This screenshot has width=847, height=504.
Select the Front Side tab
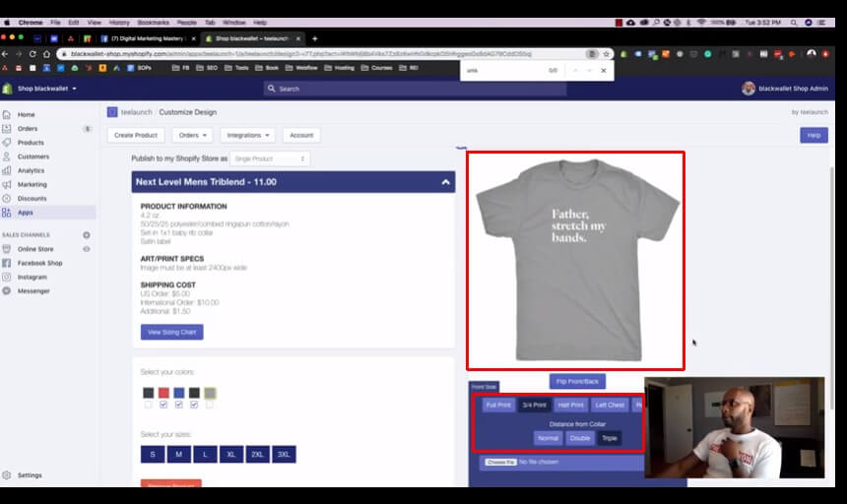point(484,387)
